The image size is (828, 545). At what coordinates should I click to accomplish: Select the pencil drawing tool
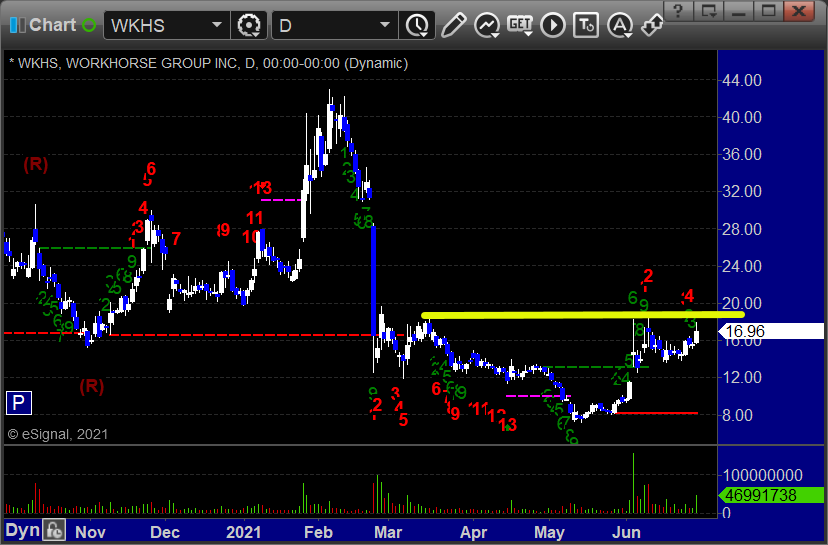(x=453, y=25)
